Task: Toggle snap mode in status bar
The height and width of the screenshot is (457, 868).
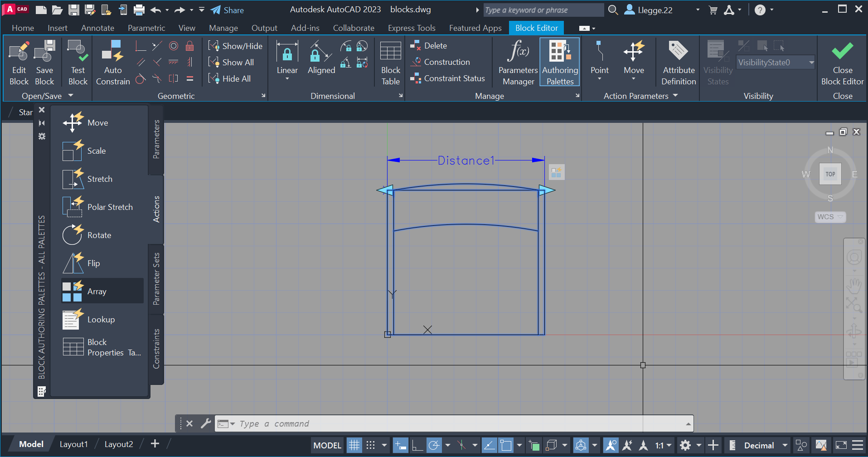Action: click(x=371, y=445)
